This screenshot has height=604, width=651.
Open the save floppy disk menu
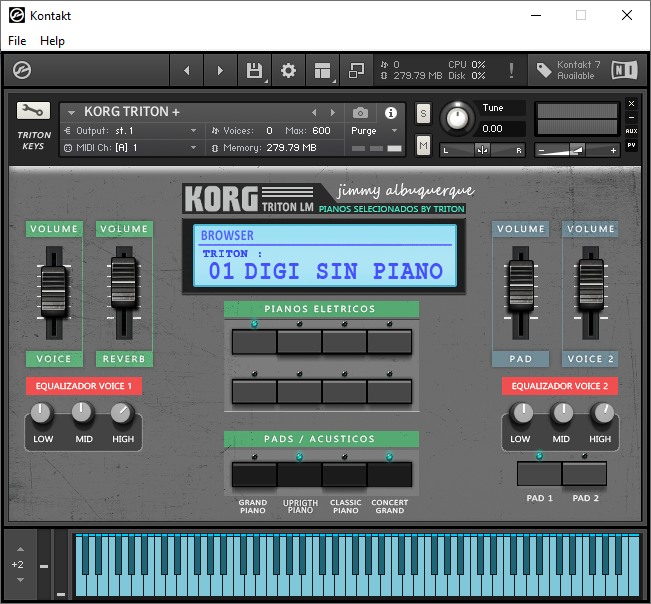(254, 70)
